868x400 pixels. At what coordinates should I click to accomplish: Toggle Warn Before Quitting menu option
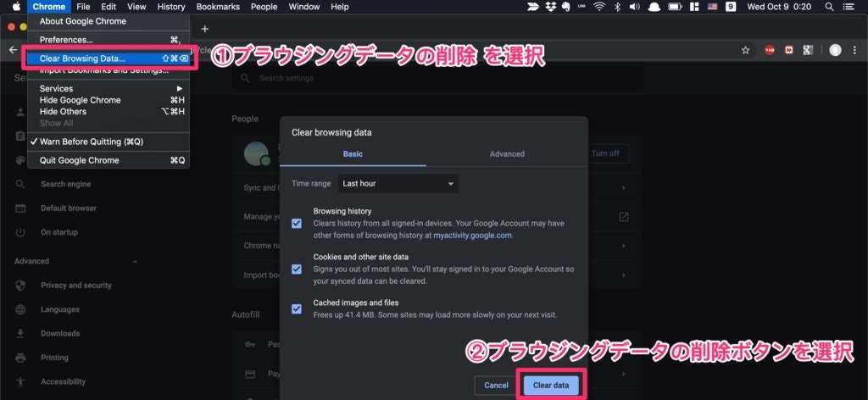point(108,142)
